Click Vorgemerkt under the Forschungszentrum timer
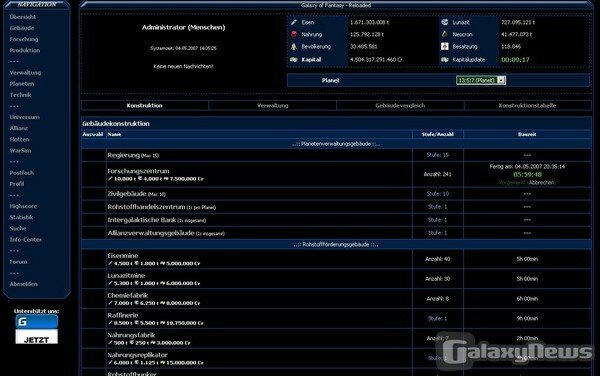This screenshot has height=376, width=600. click(513, 182)
